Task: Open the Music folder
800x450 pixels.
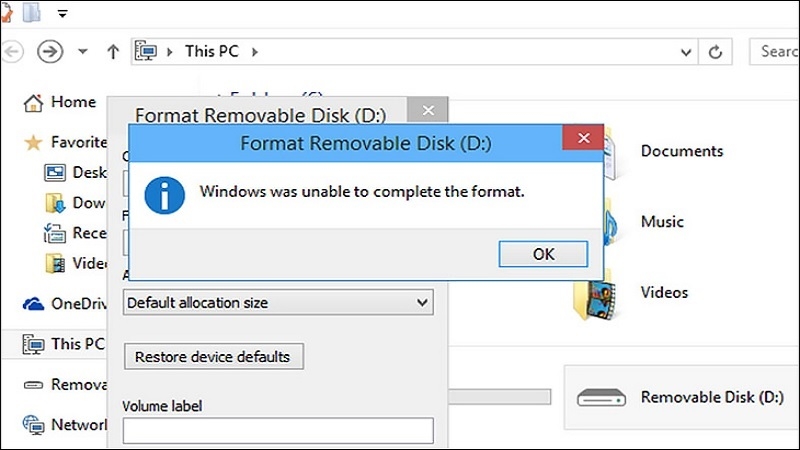Action: click(598, 221)
